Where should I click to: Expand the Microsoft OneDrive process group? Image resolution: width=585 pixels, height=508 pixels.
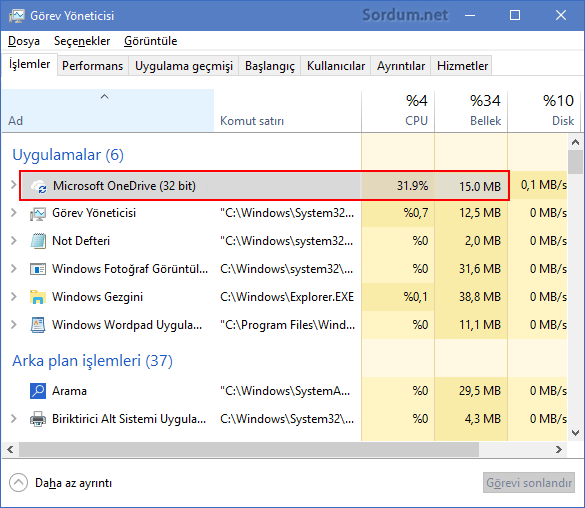(13, 185)
